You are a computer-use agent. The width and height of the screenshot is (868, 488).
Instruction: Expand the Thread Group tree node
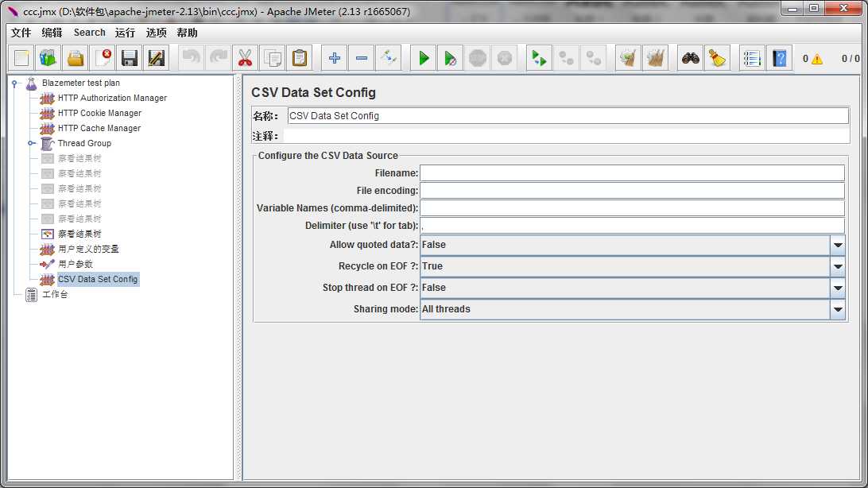click(x=32, y=143)
